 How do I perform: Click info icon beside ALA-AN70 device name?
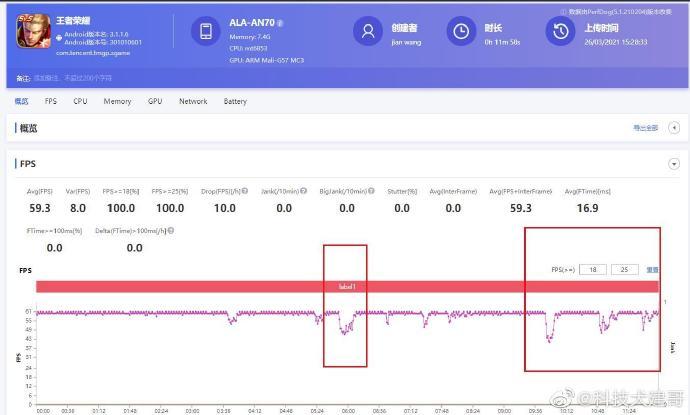280,23
